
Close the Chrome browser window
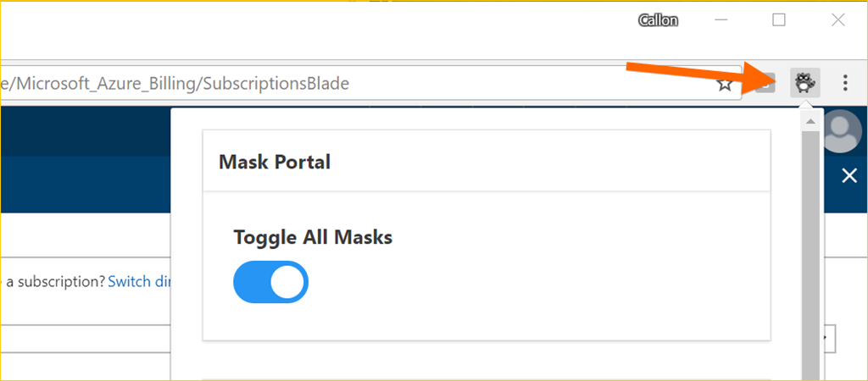point(837,20)
